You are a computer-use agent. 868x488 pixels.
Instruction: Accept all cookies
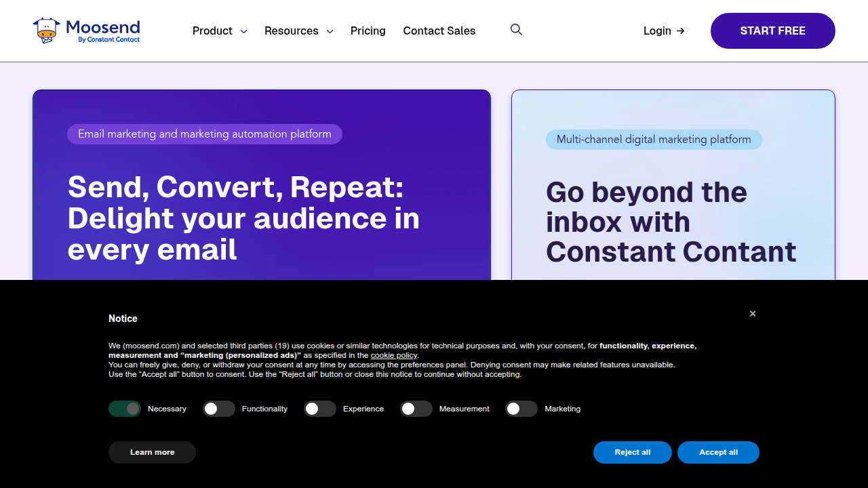(718, 452)
